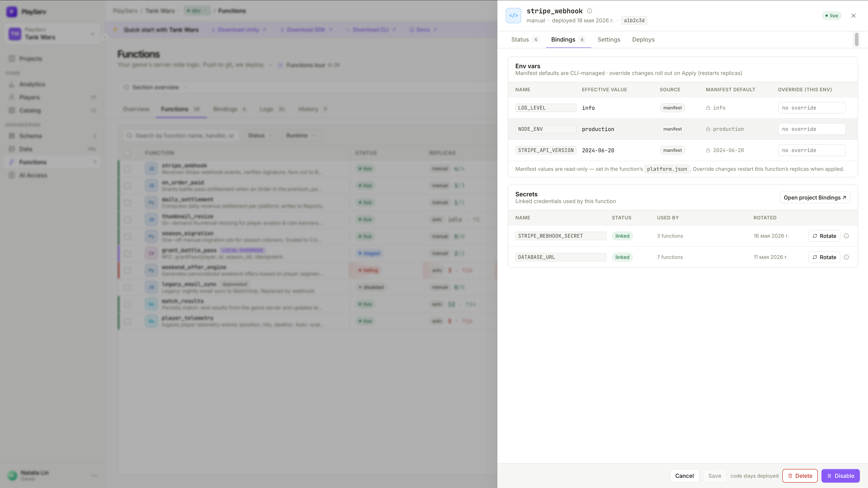Click linked status of DATABASE_URL

pyautogui.click(x=622, y=257)
